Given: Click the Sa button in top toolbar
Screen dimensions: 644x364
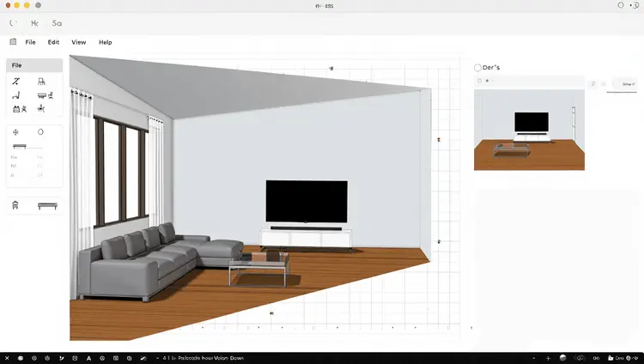Looking at the screenshot, I should pyautogui.click(x=57, y=23).
